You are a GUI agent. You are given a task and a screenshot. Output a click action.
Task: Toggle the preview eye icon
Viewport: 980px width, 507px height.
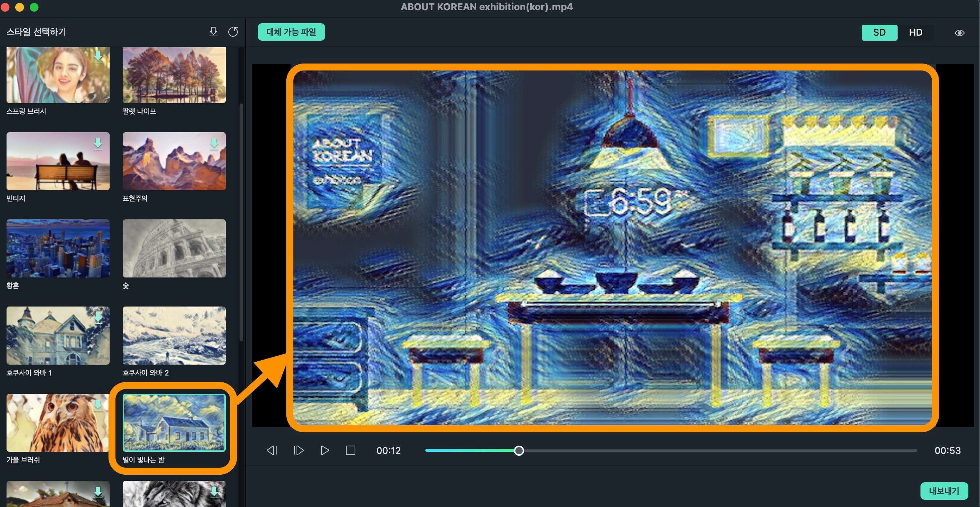click(959, 33)
